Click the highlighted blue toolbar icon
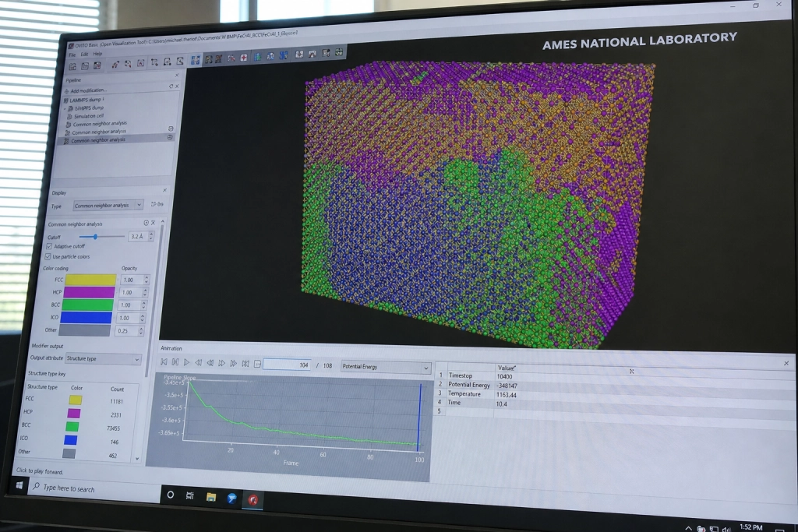This screenshot has height=532, width=798. point(196,60)
